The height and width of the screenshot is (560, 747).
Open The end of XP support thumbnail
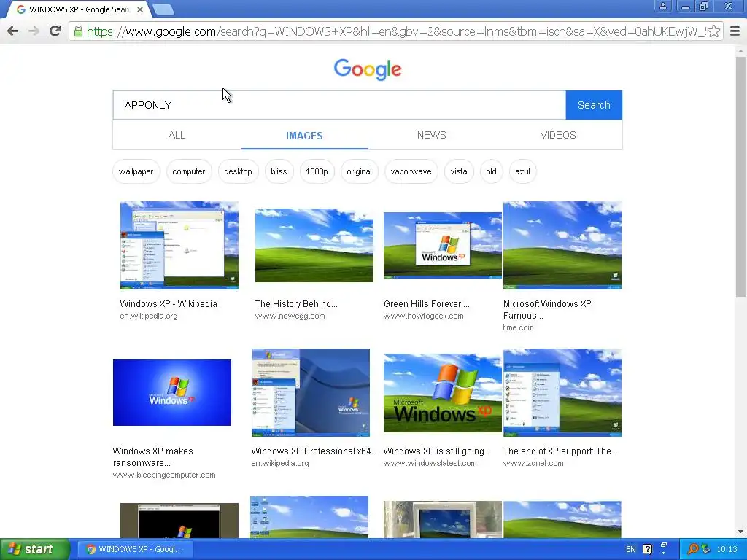tap(562, 392)
